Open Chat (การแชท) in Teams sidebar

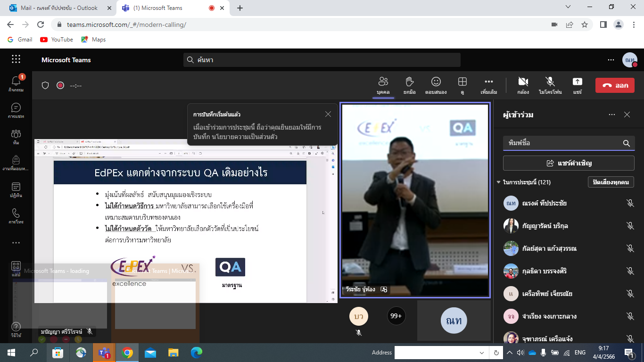coord(16,110)
